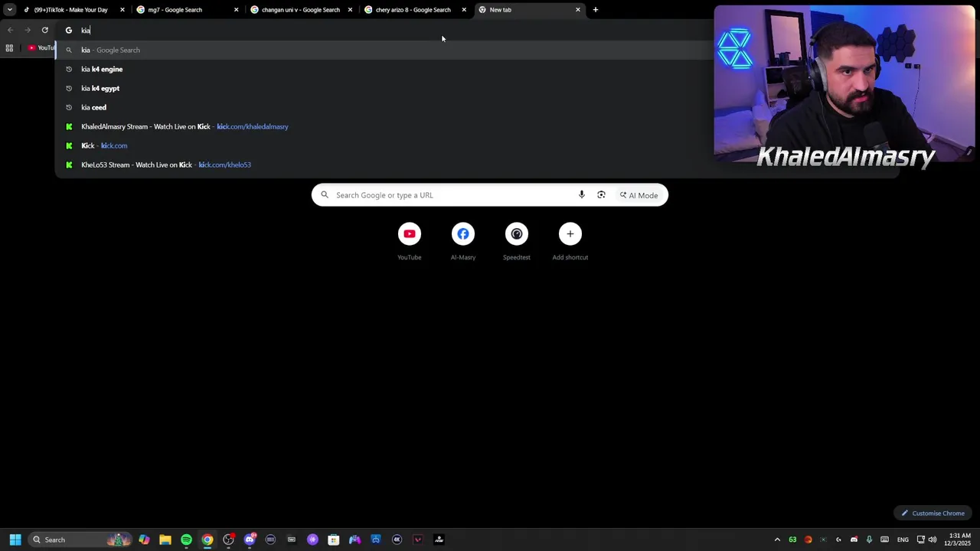The image size is (980, 551).
Task: Start voice search with microphone icon
Action: coord(582,195)
